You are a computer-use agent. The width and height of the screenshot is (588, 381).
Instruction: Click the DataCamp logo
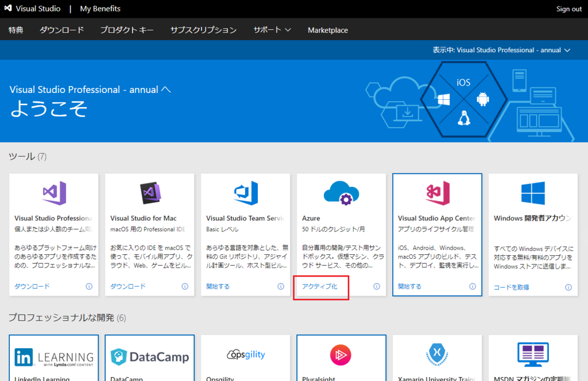[x=150, y=357]
